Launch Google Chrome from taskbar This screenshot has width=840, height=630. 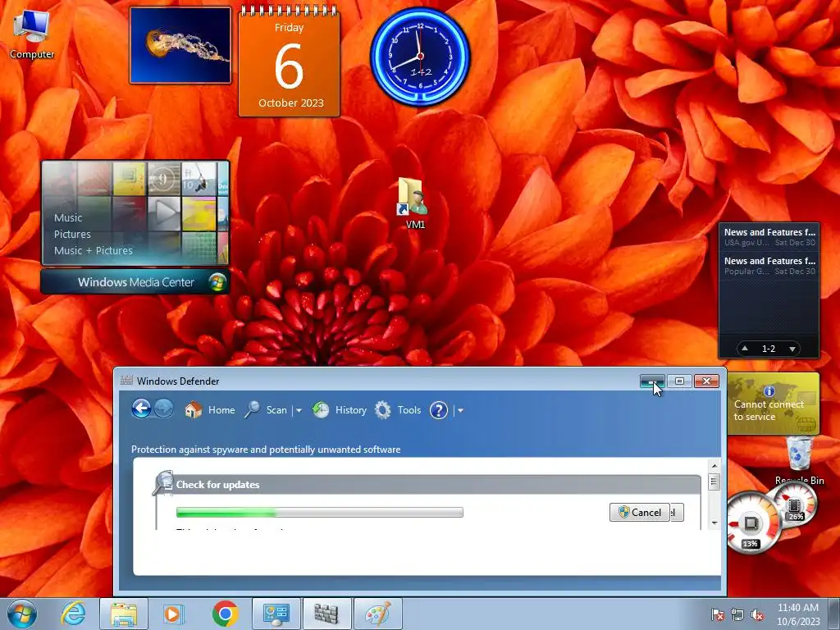point(225,614)
